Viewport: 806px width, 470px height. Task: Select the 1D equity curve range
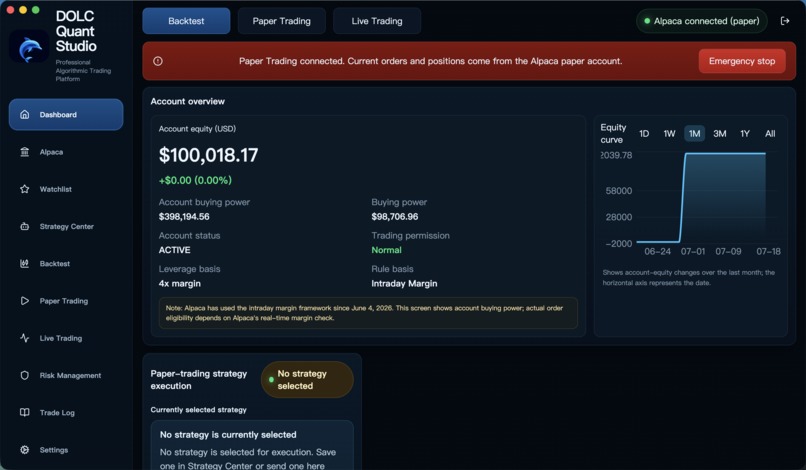644,134
